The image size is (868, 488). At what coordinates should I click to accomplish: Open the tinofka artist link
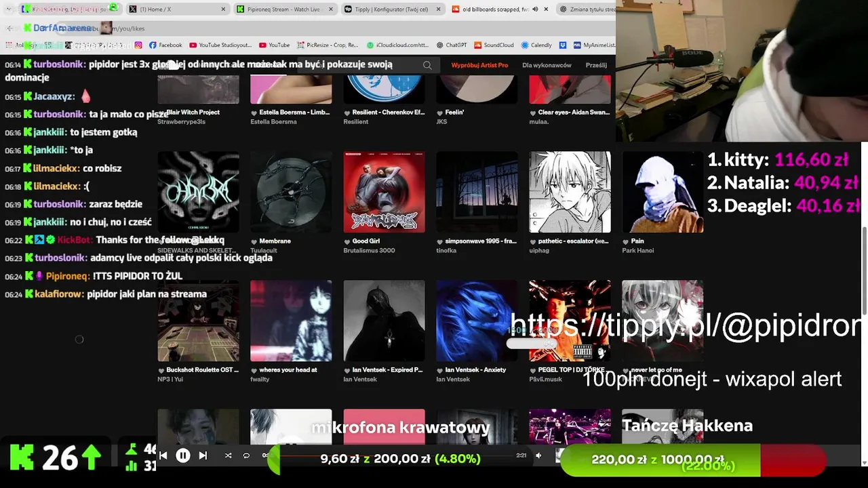[448, 251]
